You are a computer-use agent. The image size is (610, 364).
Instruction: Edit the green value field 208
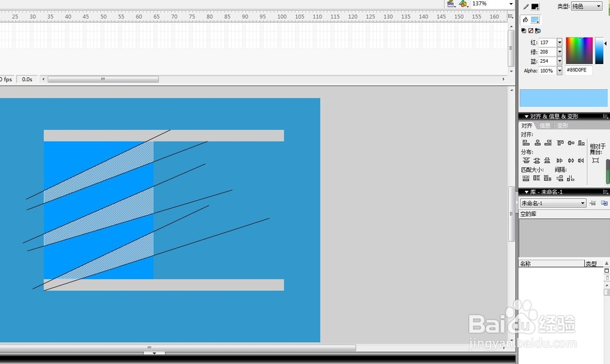[x=548, y=52]
